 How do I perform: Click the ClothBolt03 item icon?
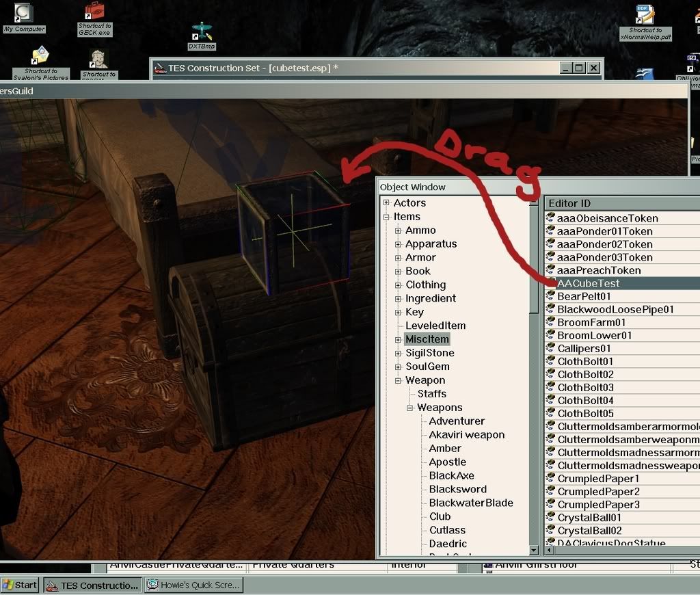point(550,386)
